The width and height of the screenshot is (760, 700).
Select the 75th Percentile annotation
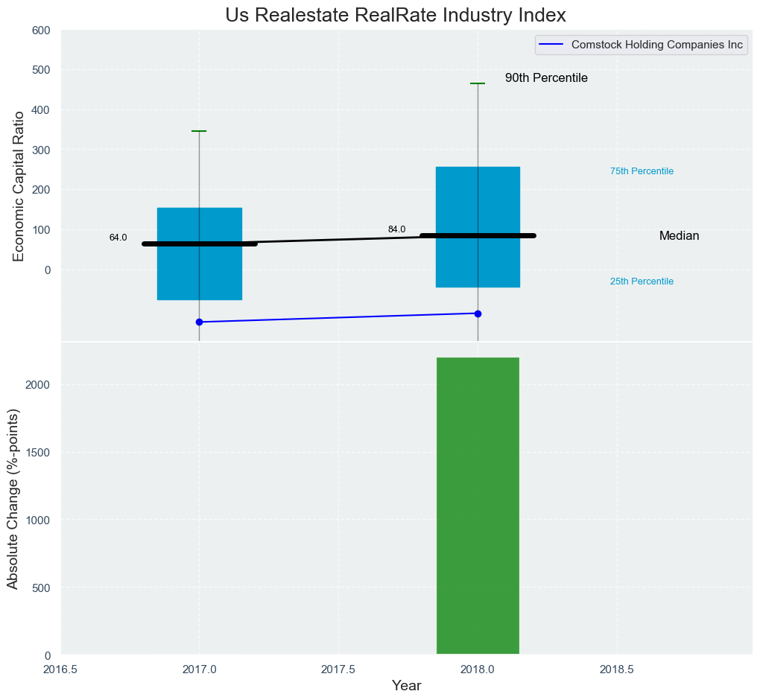coord(642,171)
